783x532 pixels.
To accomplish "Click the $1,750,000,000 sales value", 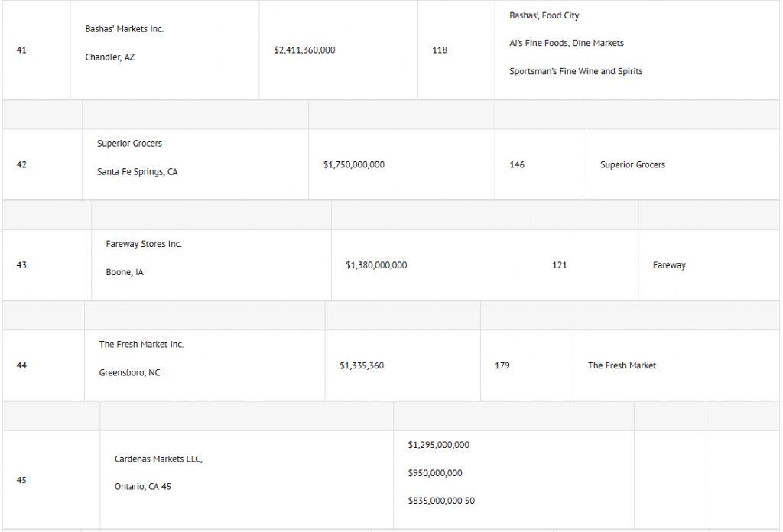I will click(354, 165).
